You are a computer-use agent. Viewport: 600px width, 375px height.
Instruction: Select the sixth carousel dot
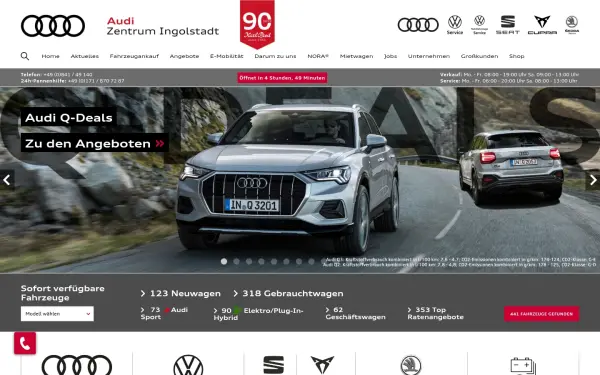(x=286, y=261)
